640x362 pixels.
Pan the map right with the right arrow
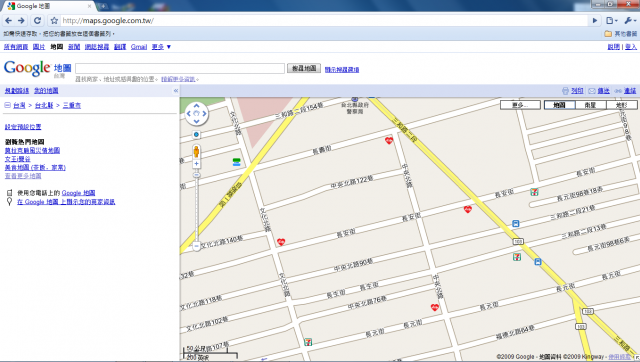click(204, 113)
